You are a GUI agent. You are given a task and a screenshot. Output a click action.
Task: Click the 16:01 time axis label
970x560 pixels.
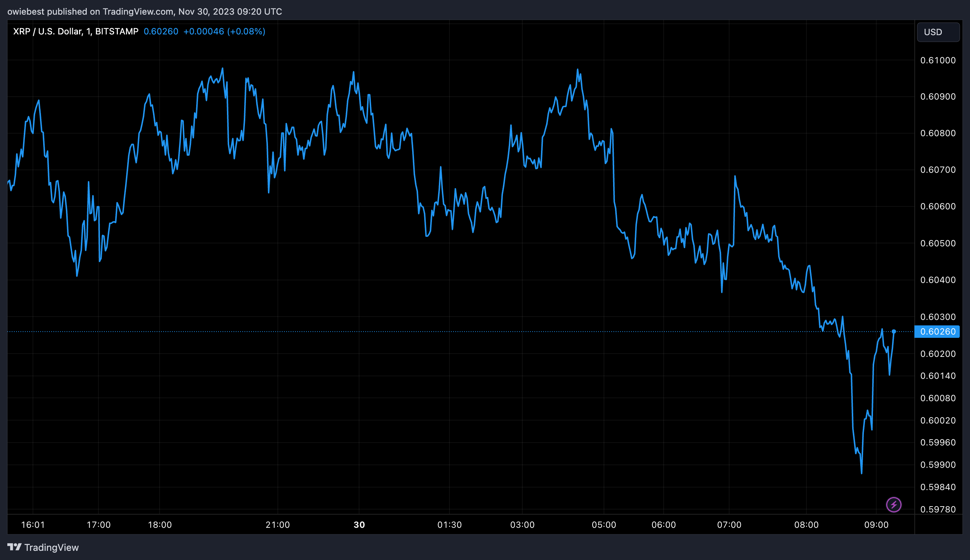33,524
